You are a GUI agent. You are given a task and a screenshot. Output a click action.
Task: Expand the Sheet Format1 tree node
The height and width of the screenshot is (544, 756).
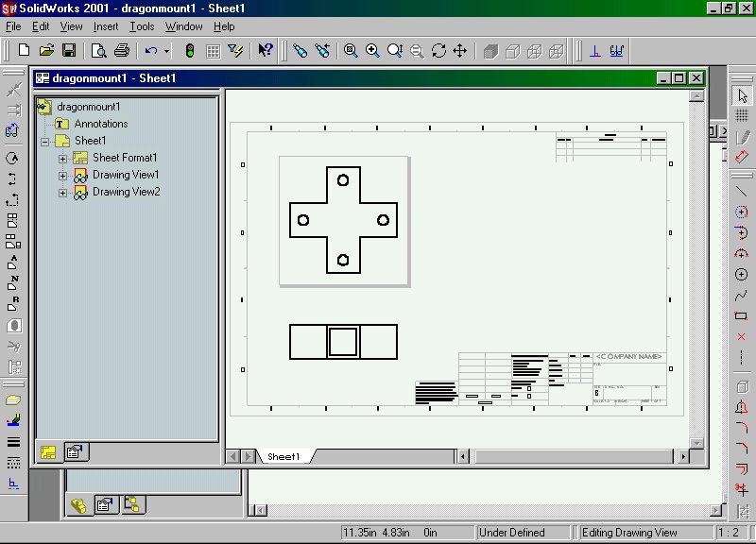click(63, 159)
